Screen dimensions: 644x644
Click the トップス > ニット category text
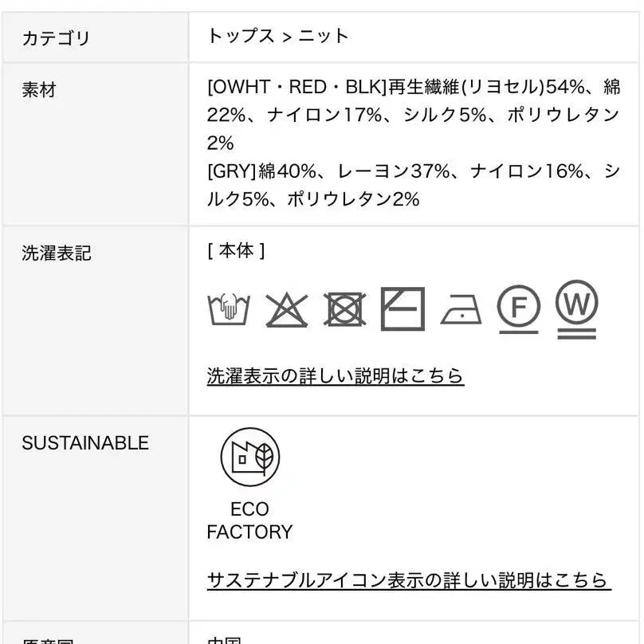(277, 36)
